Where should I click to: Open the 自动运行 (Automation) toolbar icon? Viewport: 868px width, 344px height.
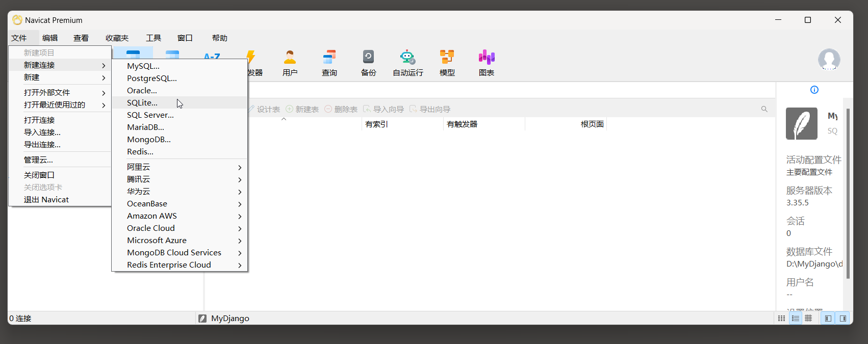(408, 63)
